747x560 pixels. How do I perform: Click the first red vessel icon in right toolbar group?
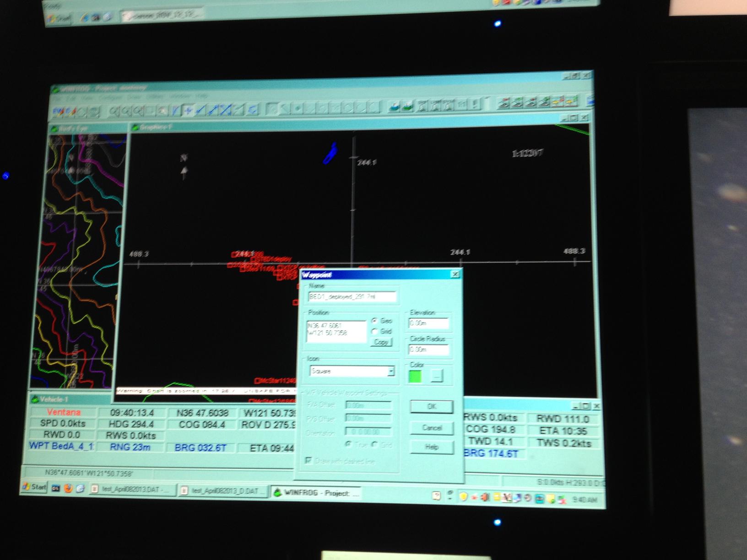click(503, 103)
